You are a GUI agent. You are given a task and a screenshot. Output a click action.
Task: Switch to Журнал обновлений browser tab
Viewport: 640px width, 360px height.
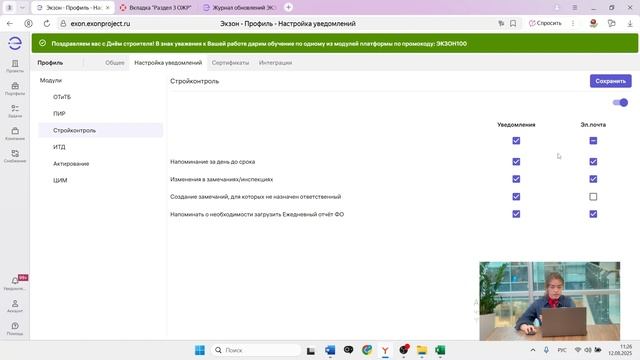pos(240,8)
